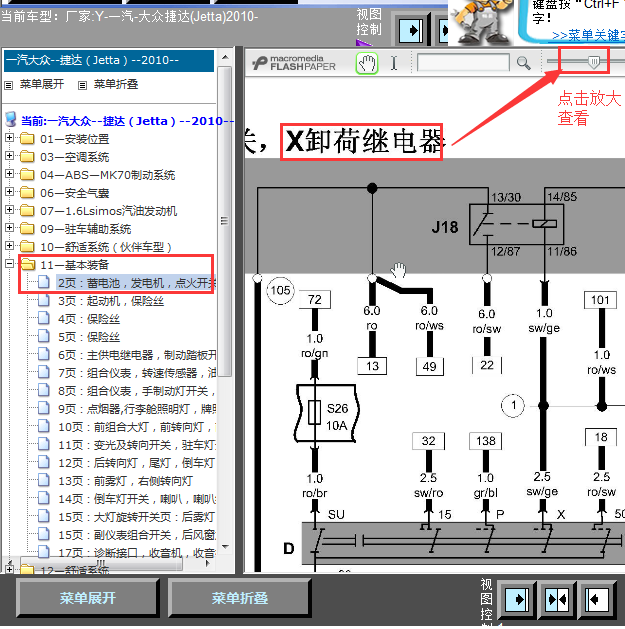Click the large 菜单折叠 bottom button
The width and height of the screenshot is (625, 629).
coord(239,598)
